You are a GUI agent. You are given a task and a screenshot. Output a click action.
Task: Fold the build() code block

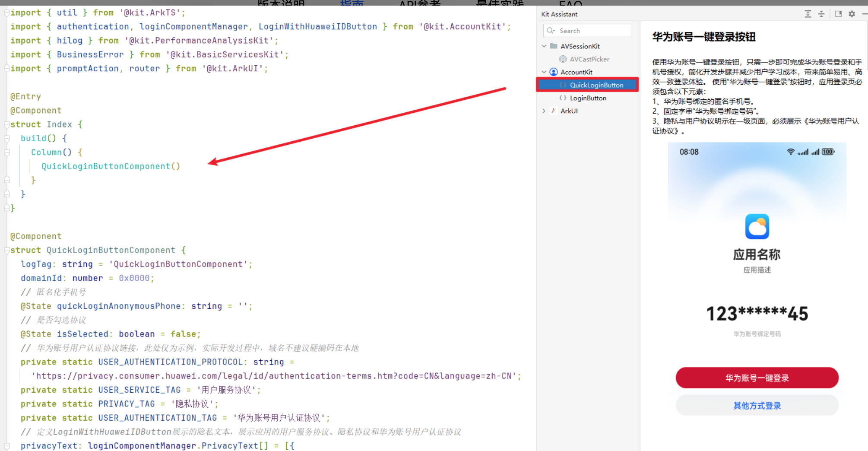[6, 138]
